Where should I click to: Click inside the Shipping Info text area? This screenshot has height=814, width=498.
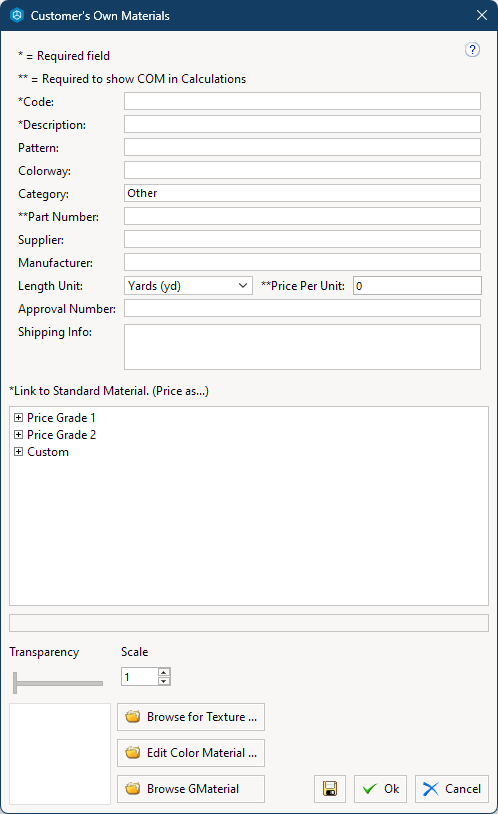click(302, 347)
